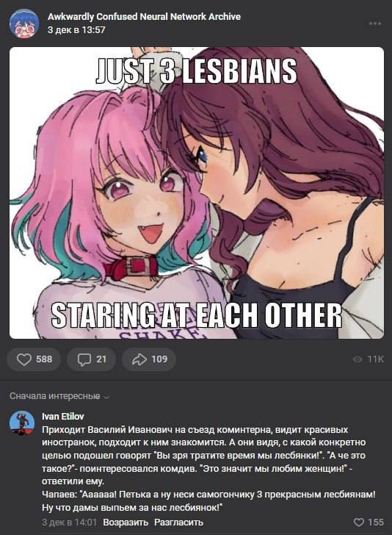The image size is (392, 535).
Task: Click 'Разгласить' under the comment
Action: click(x=178, y=523)
